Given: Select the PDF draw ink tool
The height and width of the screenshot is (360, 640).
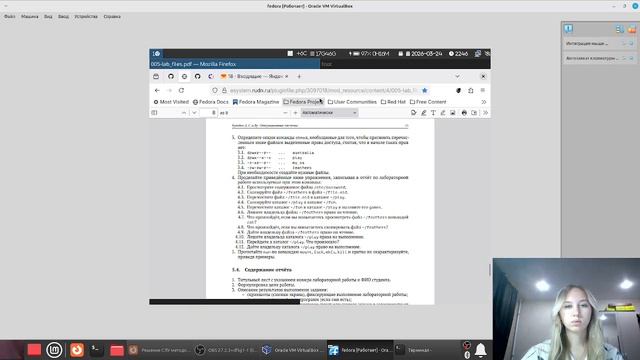Looking at the screenshot, I should 443,113.
